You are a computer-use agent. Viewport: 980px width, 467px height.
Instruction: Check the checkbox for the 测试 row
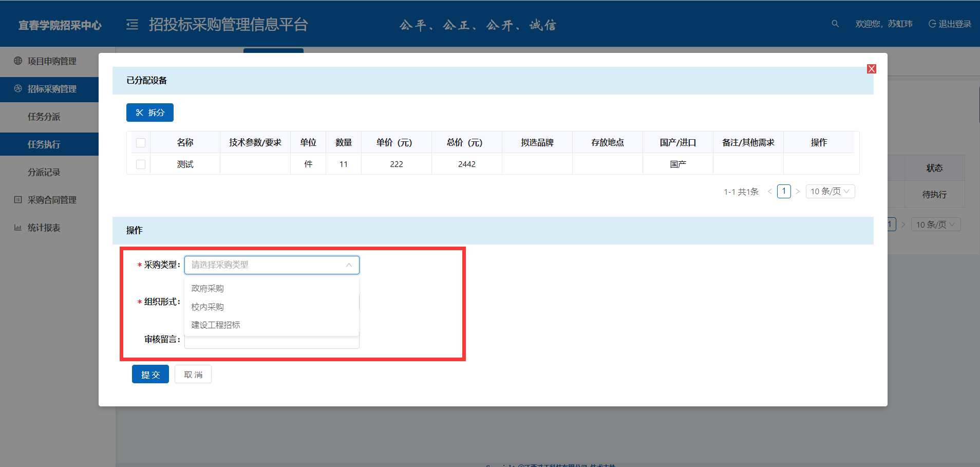tap(141, 164)
